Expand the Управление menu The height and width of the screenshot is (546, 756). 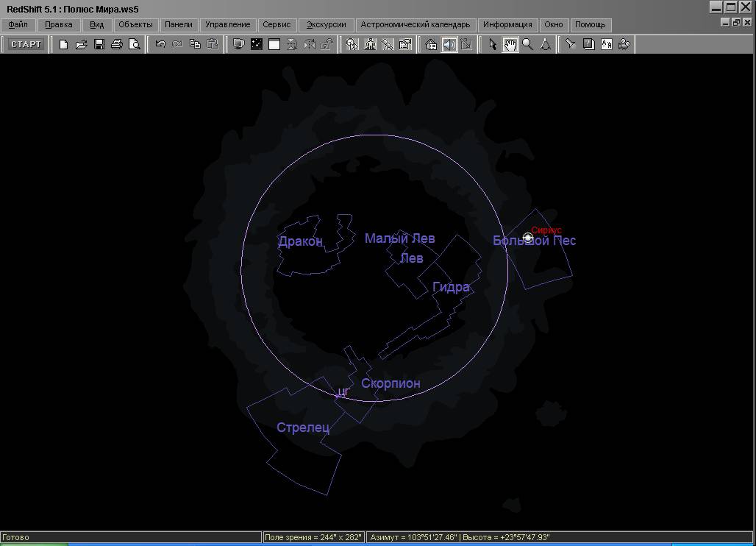[228, 24]
